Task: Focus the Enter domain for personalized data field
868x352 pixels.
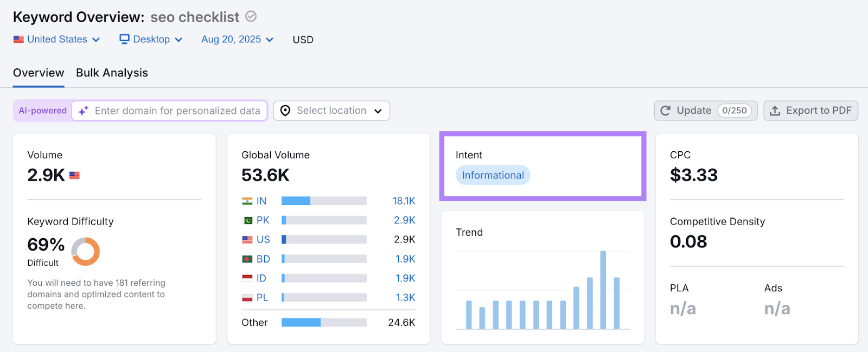Action: [x=177, y=111]
